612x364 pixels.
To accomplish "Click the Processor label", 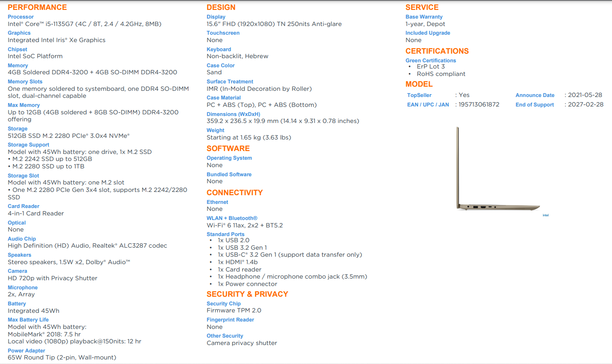I will coord(21,17).
